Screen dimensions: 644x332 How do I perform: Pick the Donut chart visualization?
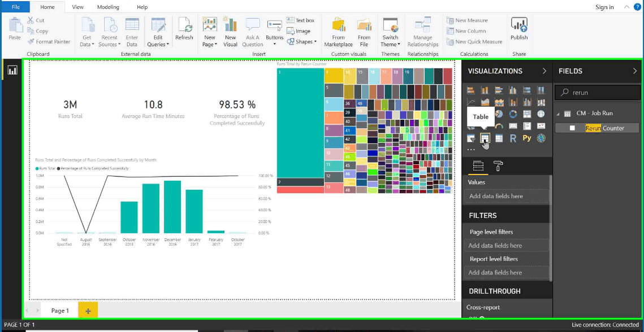[x=513, y=114]
